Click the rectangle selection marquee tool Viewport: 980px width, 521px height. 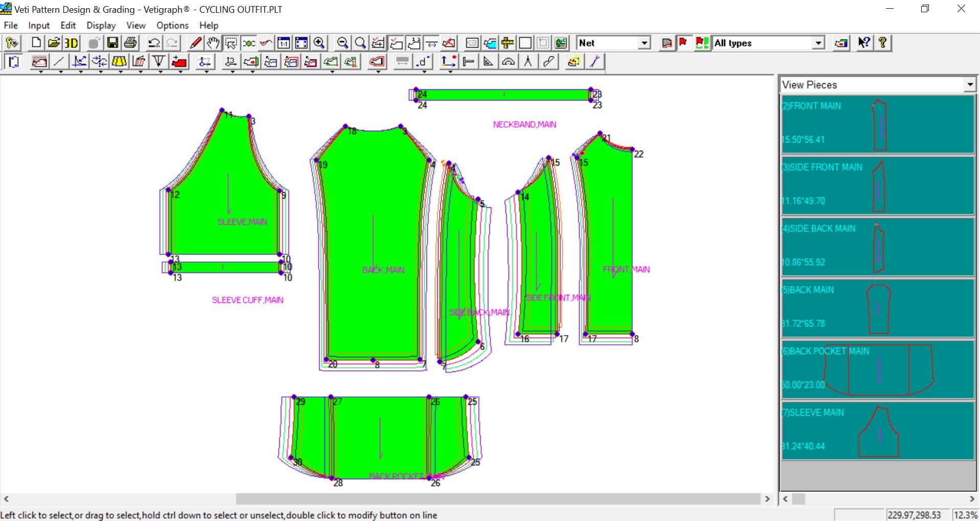click(x=231, y=43)
